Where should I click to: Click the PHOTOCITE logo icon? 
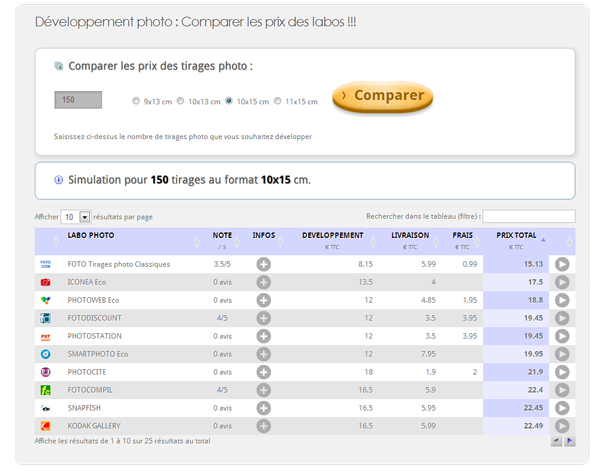[46, 372]
